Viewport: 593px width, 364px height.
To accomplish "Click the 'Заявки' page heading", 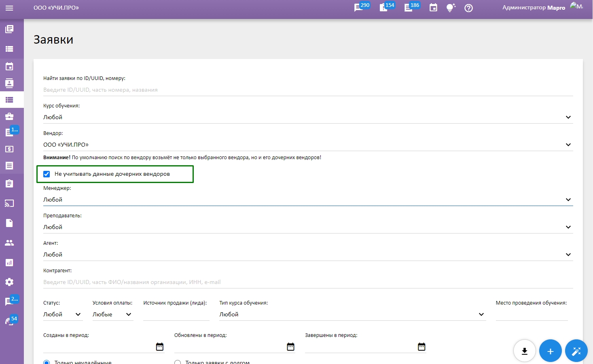I will [53, 40].
